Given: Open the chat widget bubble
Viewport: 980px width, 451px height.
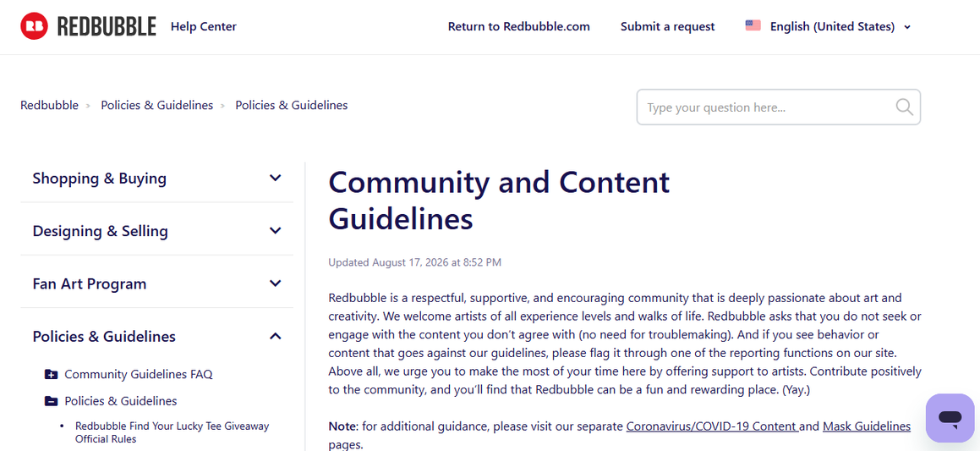Looking at the screenshot, I should click(x=950, y=418).
